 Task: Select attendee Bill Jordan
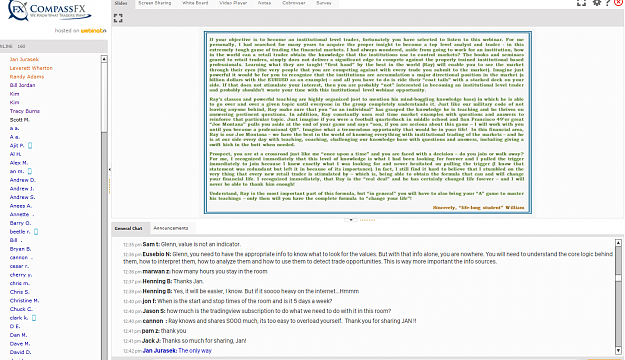[x=22, y=85]
